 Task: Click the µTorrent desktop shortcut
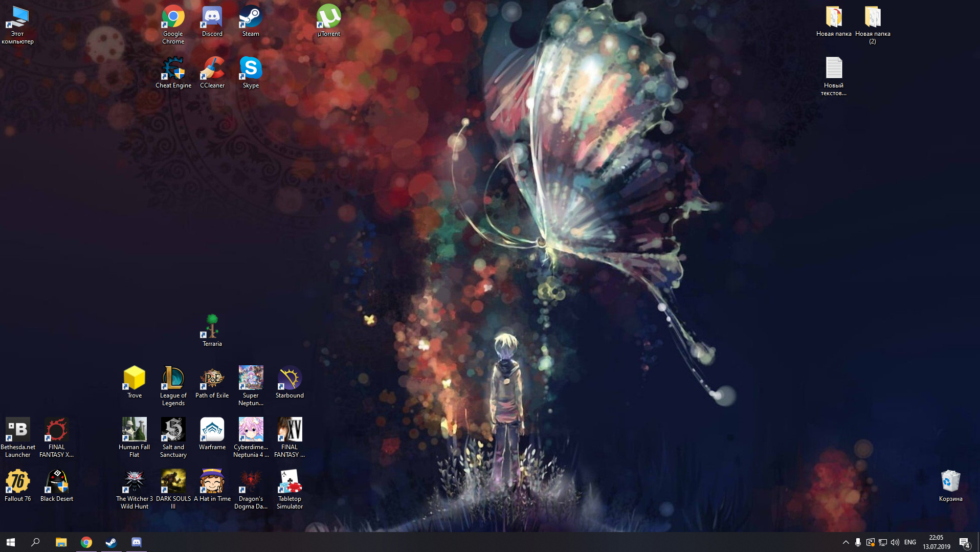tap(328, 21)
